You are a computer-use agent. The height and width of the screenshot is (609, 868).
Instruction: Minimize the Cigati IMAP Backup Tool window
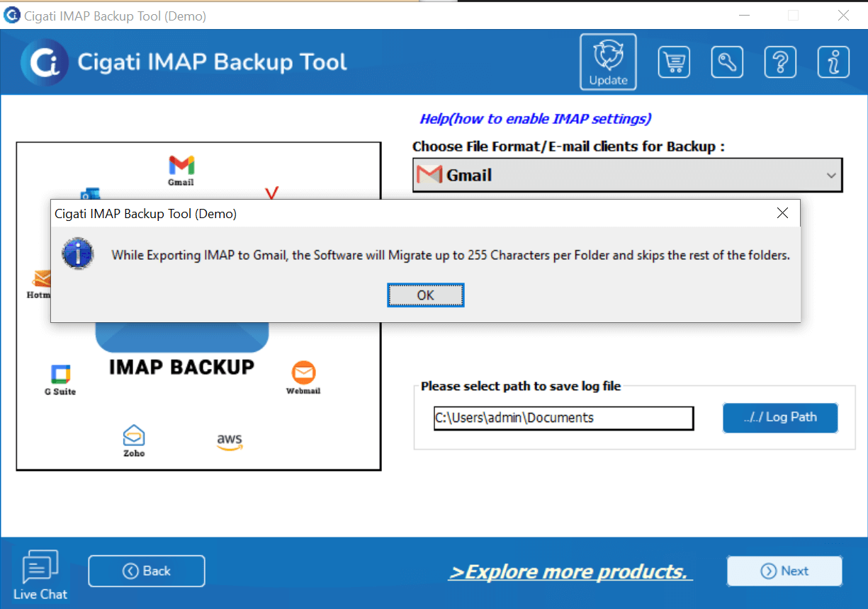click(745, 15)
